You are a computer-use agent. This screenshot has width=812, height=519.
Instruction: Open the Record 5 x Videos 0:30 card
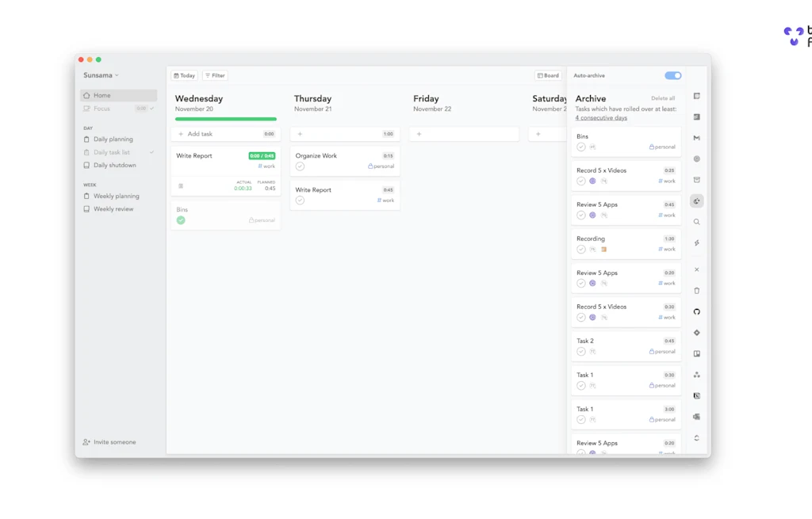coord(626,312)
